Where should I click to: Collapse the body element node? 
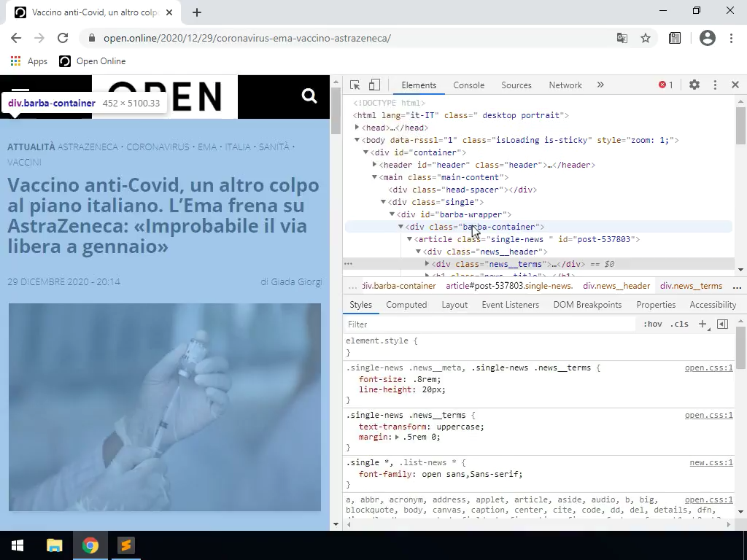pyautogui.click(x=357, y=140)
